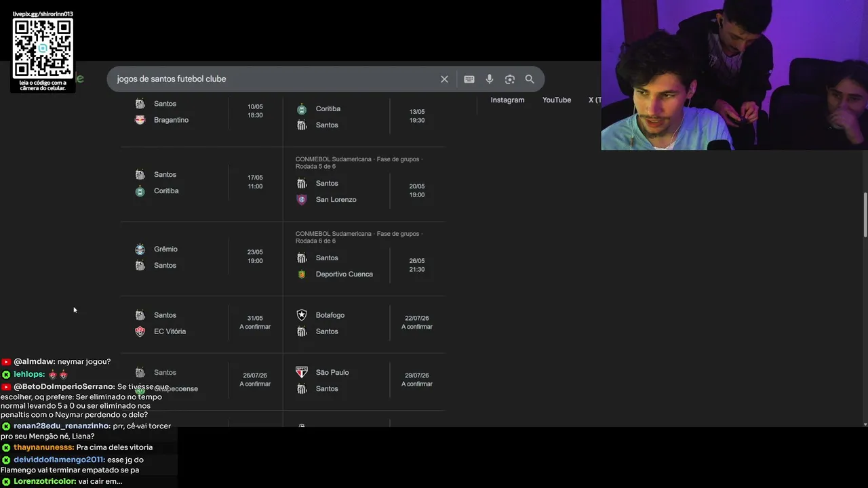Click the Grêmio crest icon
868x488 pixels.
pos(140,249)
